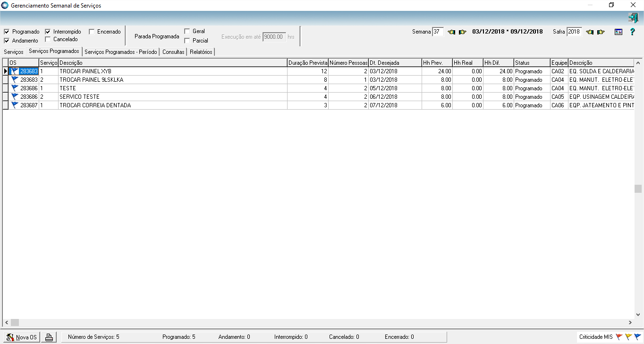Click the Equipe column header
Viewport: 644px width, 344px height.
pyautogui.click(x=559, y=63)
